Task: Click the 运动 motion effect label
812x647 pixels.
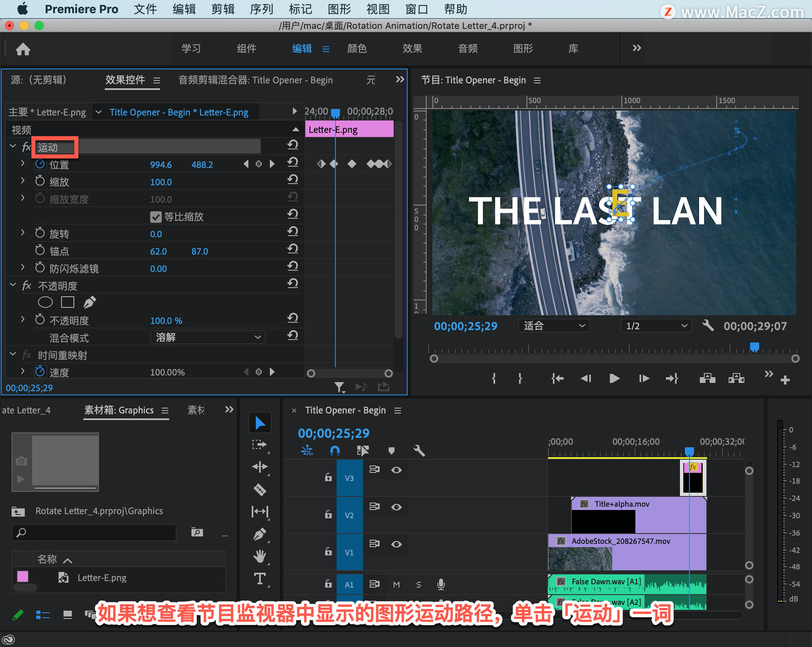Action: (x=48, y=148)
